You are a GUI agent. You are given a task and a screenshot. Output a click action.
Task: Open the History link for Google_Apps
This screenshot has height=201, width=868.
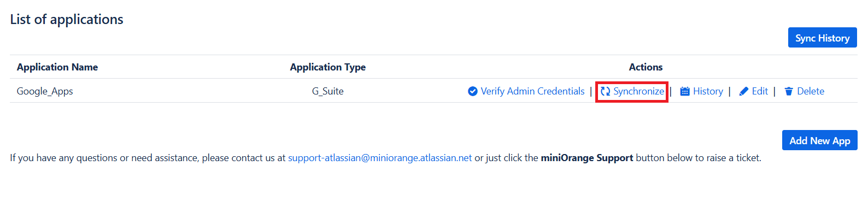point(708,91)
